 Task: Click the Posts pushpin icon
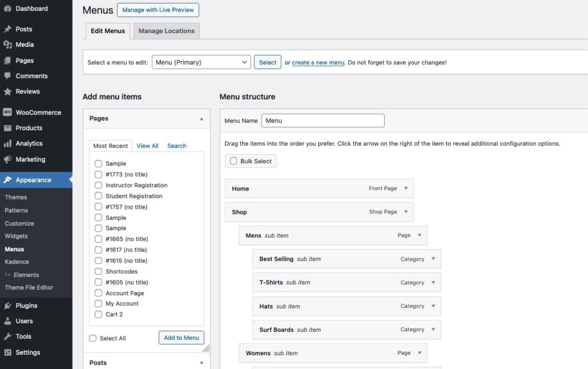7,29
